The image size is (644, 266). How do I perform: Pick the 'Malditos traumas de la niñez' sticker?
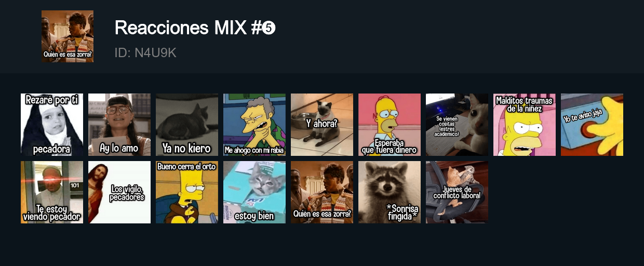coord(525,125)
